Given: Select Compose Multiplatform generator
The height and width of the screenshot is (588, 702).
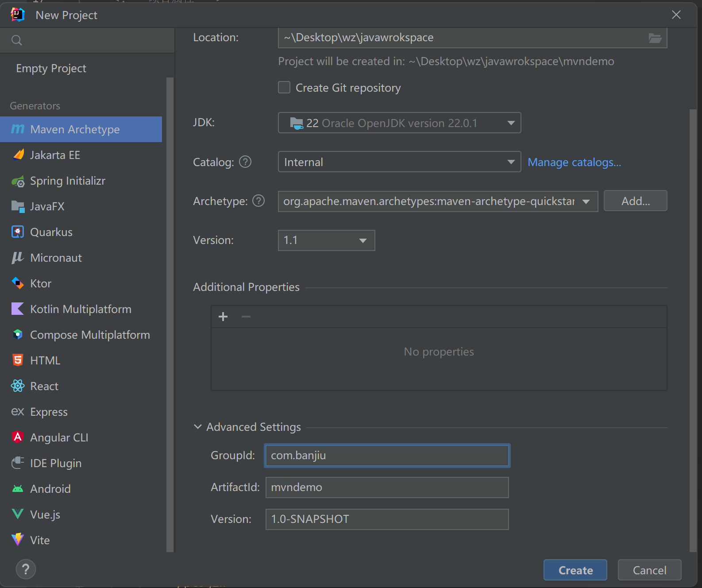Looking at the screenshot, I should [81, 335].
